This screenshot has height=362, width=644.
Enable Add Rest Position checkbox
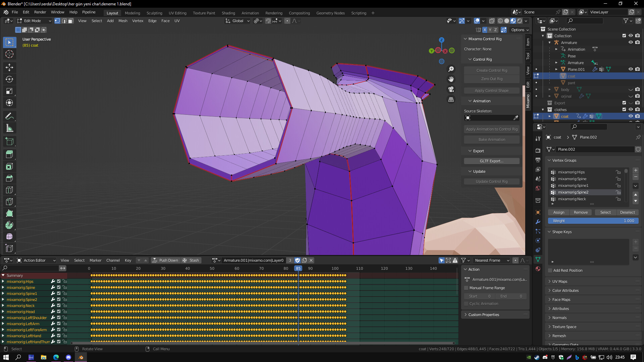click(550, 270)
